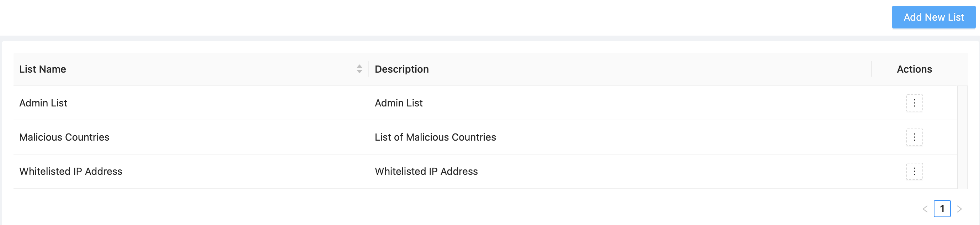
Task: Open the Malicious Countries entry
Action: [x=64, y=137]
